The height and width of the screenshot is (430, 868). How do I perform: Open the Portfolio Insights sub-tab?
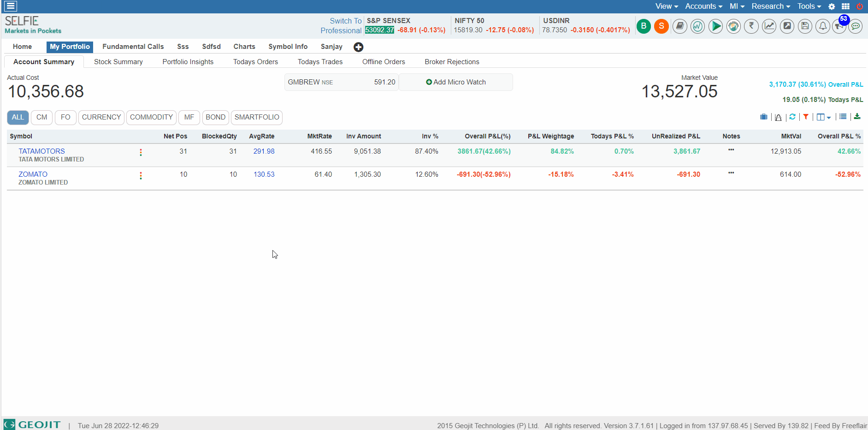188,62
